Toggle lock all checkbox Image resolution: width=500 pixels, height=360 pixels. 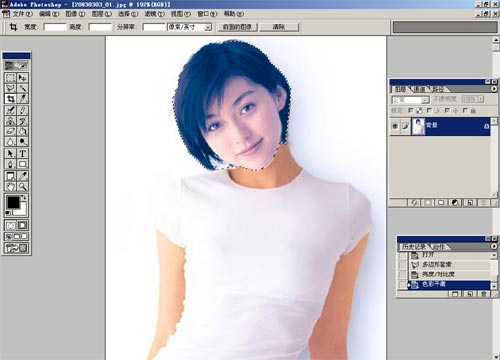click(465, 110)
